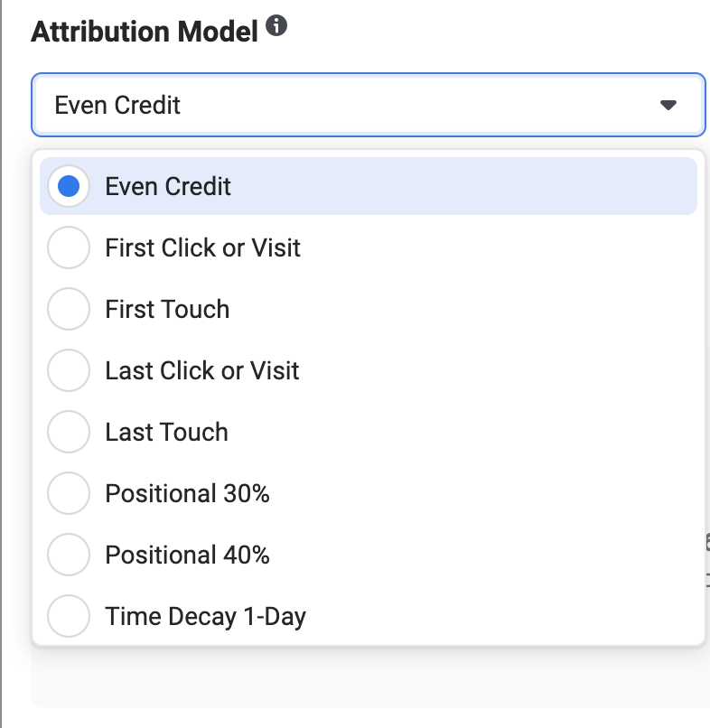Select the Positional 30% radio button circle
710x728 pixels.
point(69,494)
